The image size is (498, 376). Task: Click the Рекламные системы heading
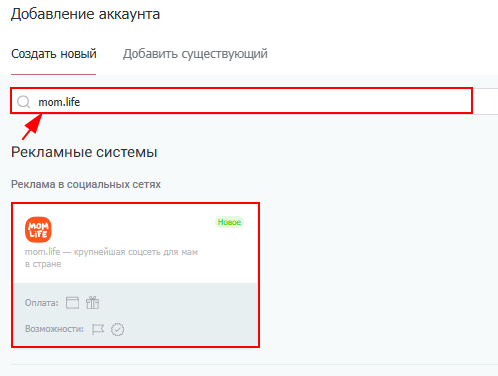pos(84,152)
